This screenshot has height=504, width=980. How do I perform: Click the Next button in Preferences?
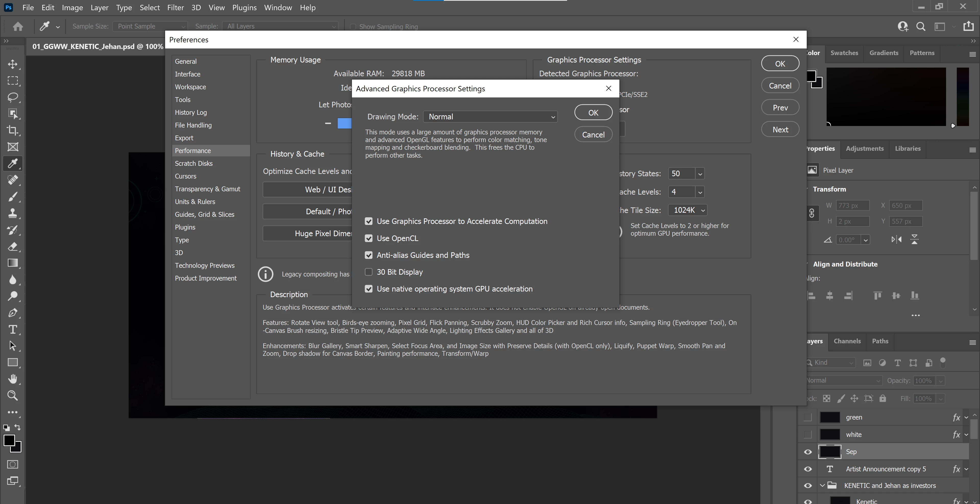click(780, 130)
